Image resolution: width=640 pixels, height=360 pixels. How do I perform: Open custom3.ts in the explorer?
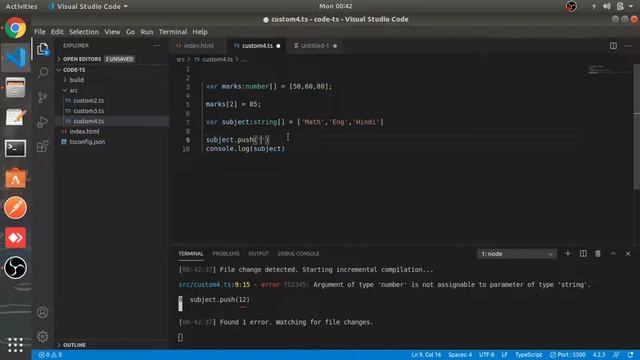pyautogui.click(x=89, y=111)
